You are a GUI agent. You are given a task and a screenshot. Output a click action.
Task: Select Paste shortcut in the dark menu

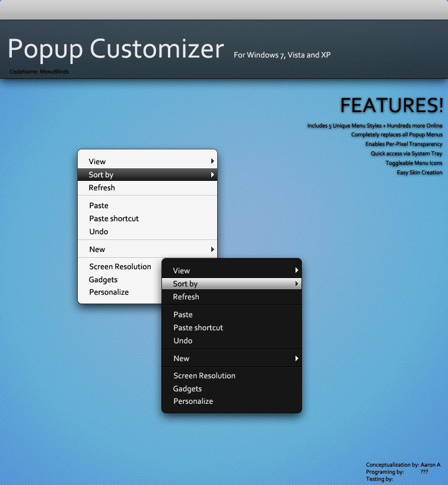(x=231, y=327)
